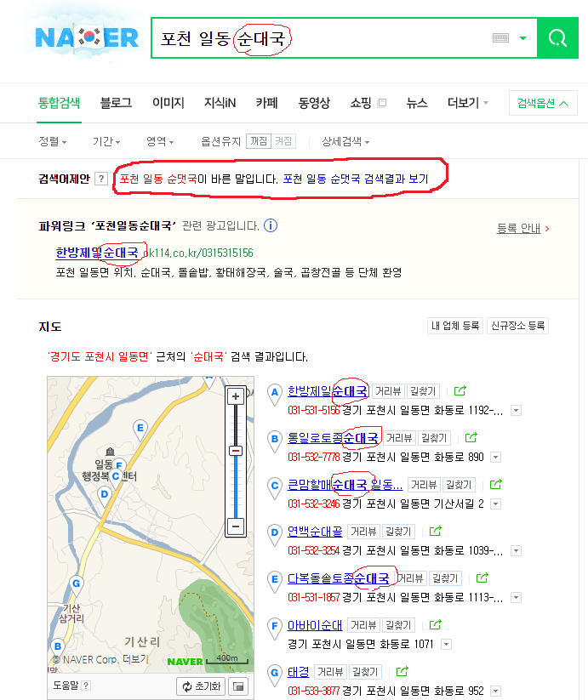Screen dimensions: 588x700
Task: Share the 다복돌솥토종순대국 result icon
Action: point(482,578)
